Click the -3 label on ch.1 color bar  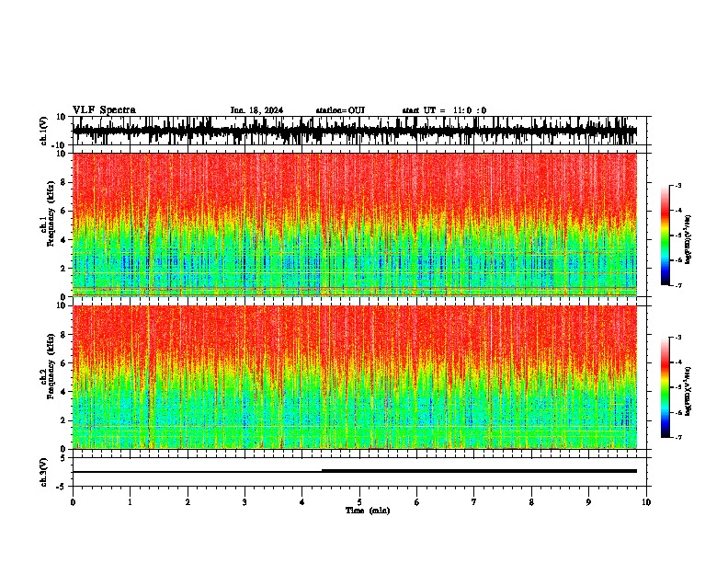[x=677, y=186]
